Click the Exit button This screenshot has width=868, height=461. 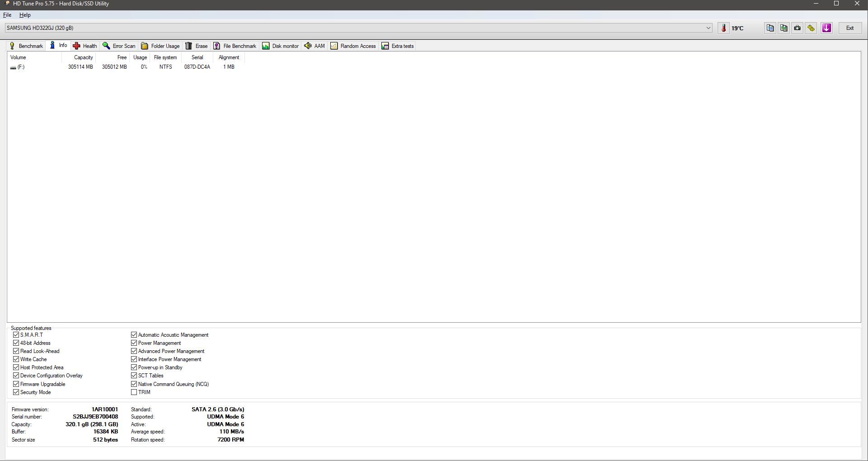point(849,28)
